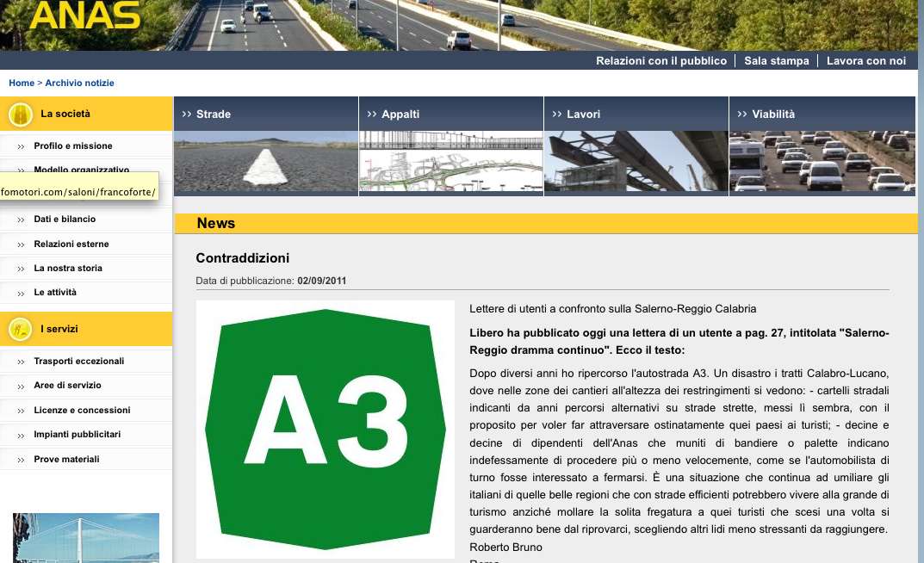Click the signature Roberto Bruno
Image resolution: width=924 pixels, height=563 pixels.
[x=505, y=548]
